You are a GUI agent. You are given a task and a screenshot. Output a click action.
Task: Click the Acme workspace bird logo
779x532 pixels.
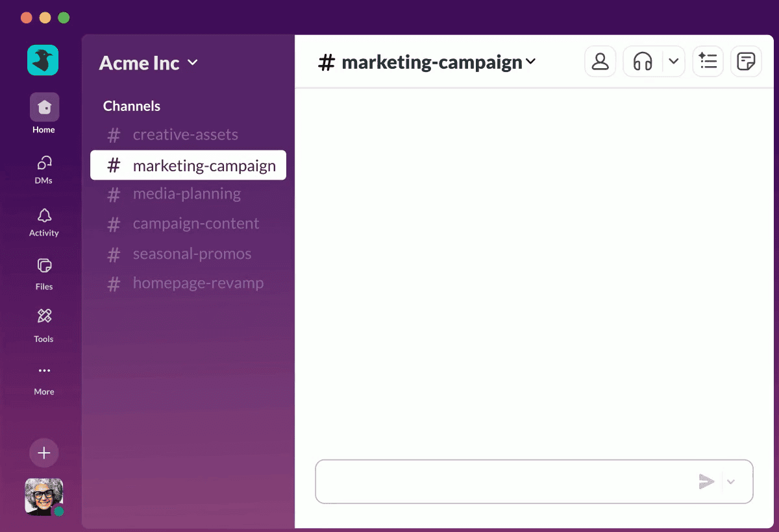[43, 60]
